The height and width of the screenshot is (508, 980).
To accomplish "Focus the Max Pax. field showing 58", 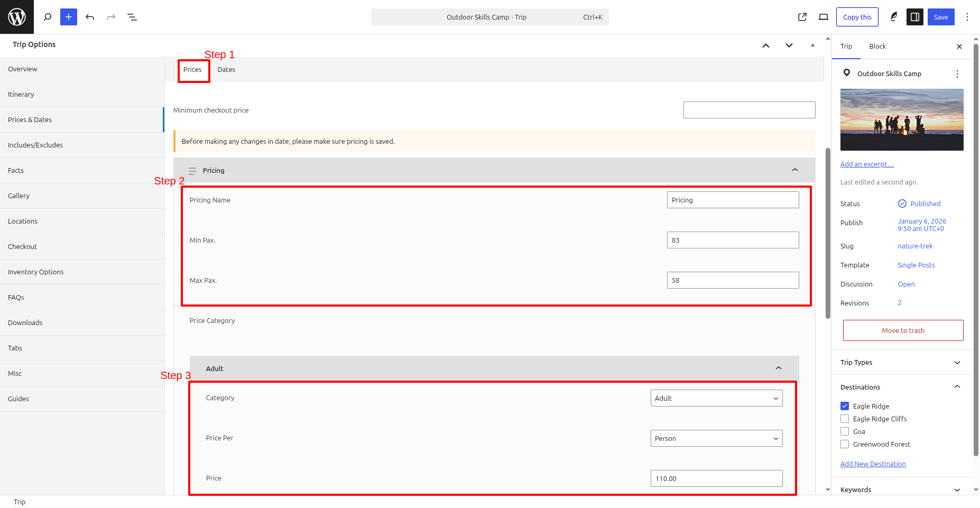I will tap(733, 280).
